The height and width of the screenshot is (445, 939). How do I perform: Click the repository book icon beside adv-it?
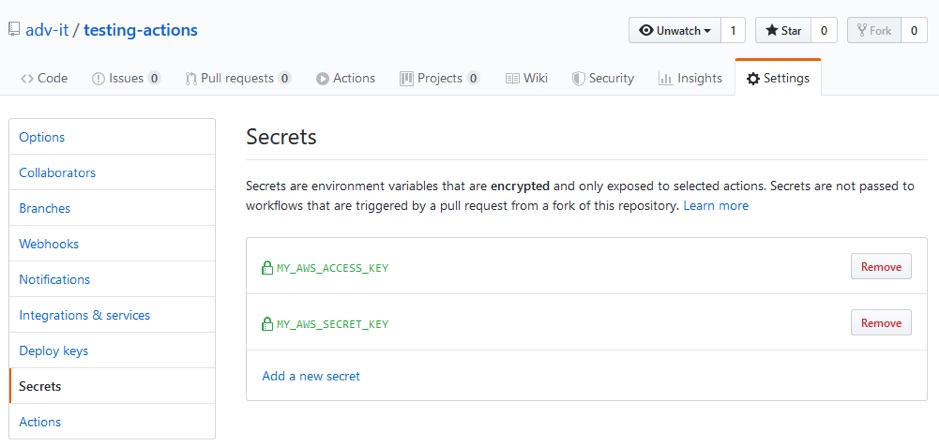point(14,30)
